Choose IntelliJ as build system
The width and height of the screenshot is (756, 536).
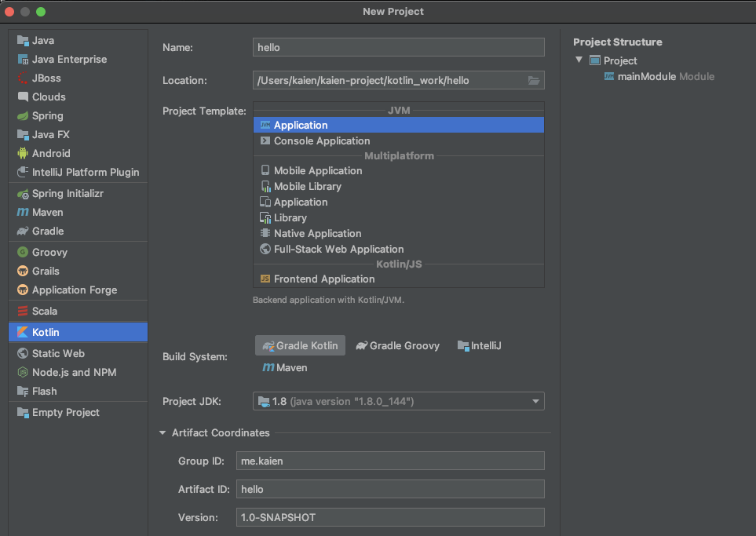(x=479, y=345)
